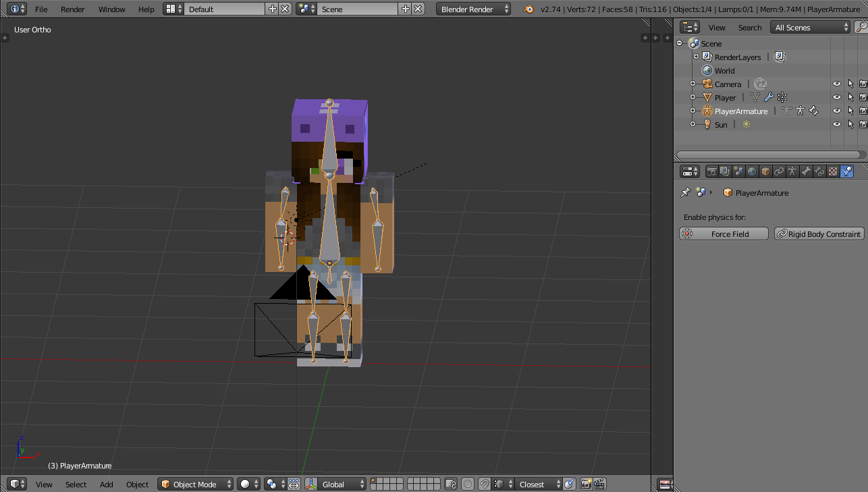
Task: Click the Scene name field in header
Action: (358, 9)
